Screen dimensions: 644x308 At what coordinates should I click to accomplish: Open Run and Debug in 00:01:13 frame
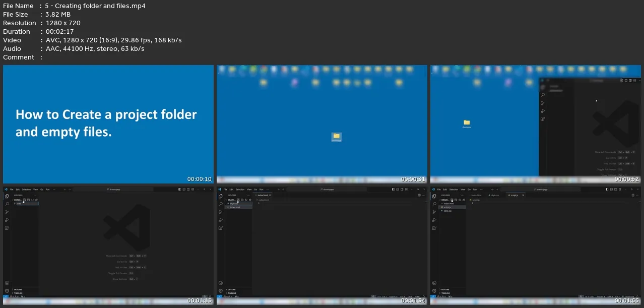point(7,220)
